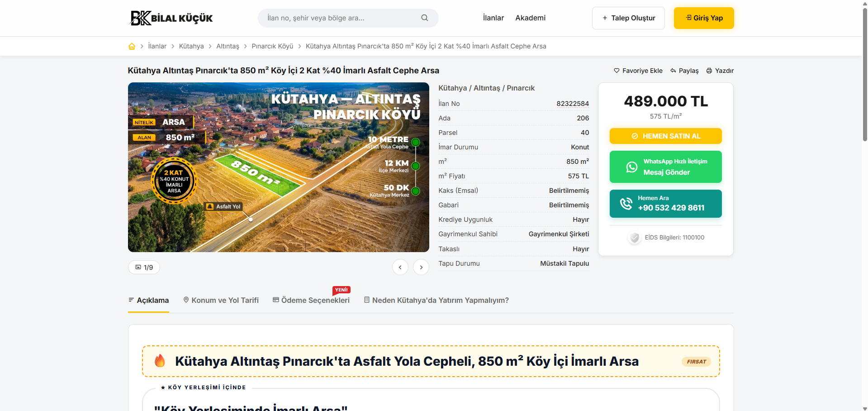Click the flame icon in the listing banner

160,361
